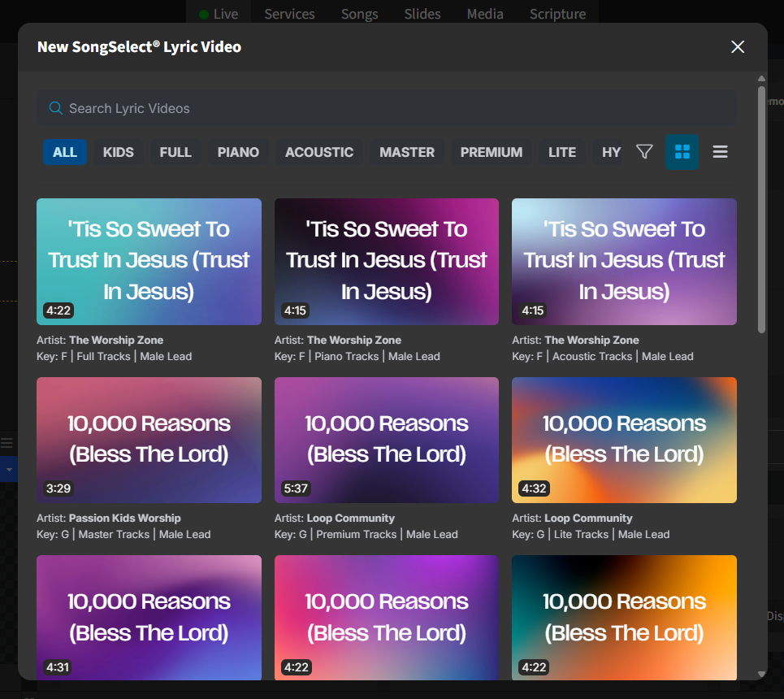784x699 pixels.
Task: Click 'Key: G | Lite Tracks | Male Lead' text
Action: click(591, 534)
